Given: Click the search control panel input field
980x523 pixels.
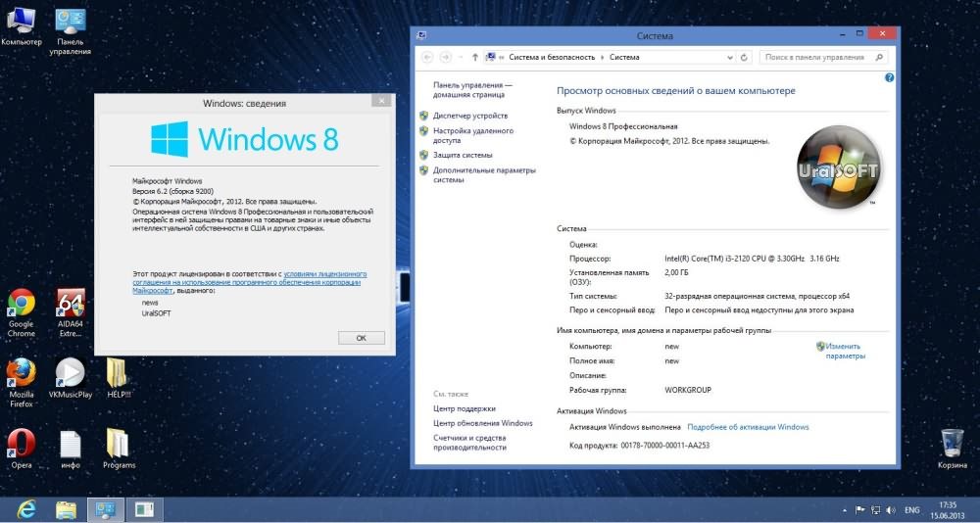Looking at the screenshot, I should click(818, 58).
